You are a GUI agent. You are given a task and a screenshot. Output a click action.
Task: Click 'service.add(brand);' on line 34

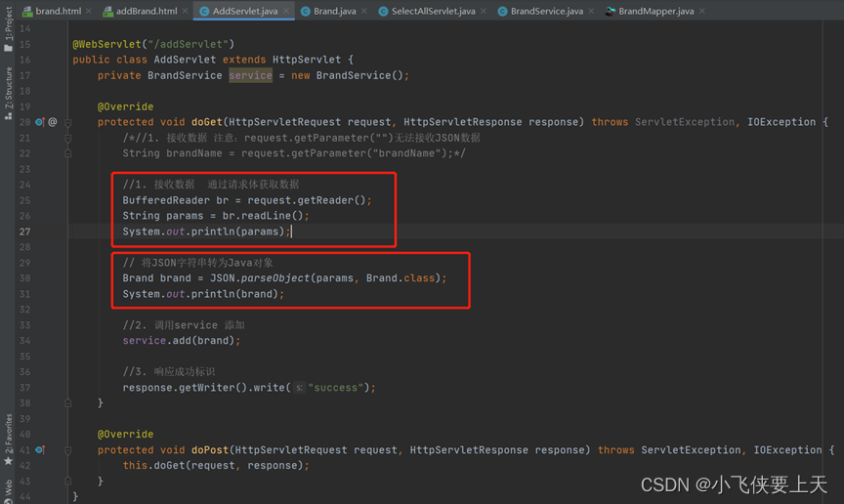click(182, 341)
